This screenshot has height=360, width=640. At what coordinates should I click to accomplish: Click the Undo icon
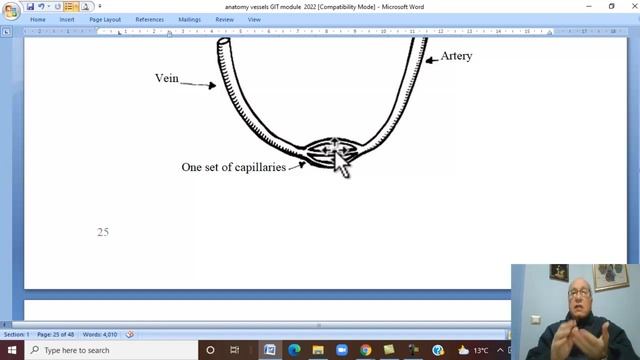(41, 7)
